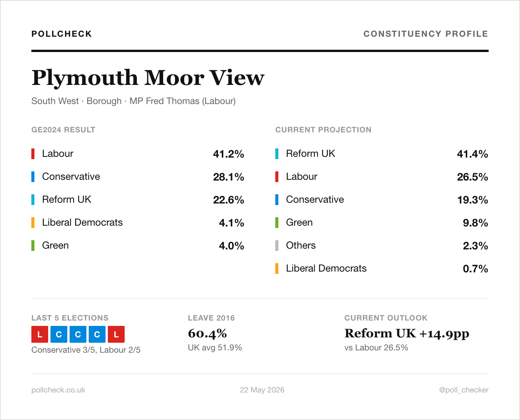This screenshot has height=420, width=520.
Task: Click the red Labour swatch in GE2024 result
Action: (x=33, y=154)
